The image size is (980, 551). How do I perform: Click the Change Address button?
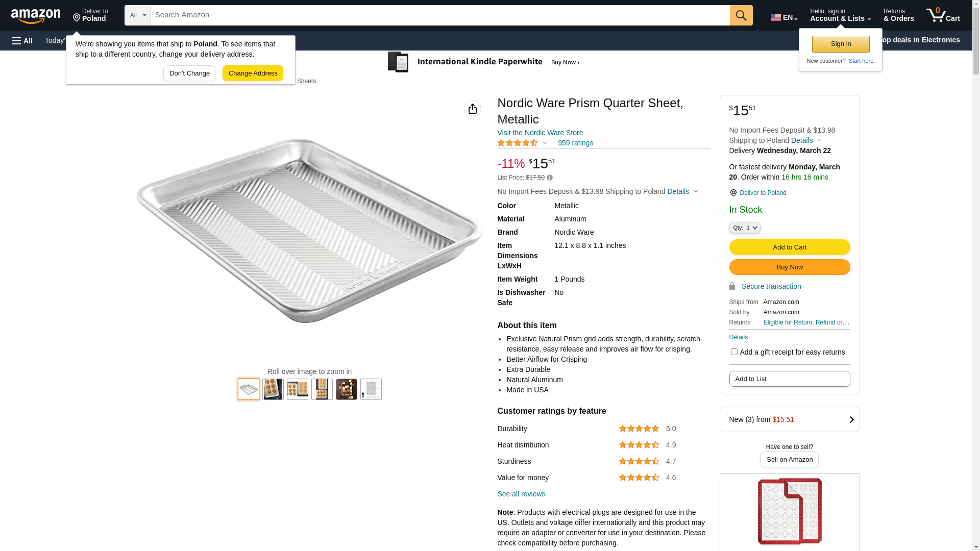click(x=253, y=73)
